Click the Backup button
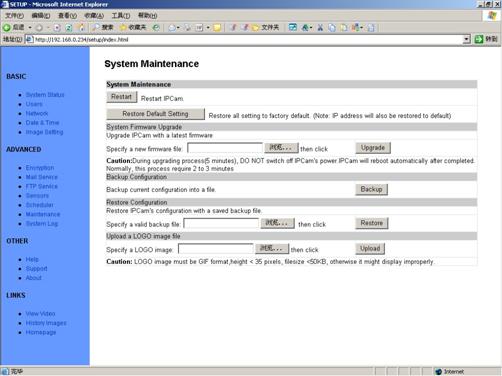Image resolution: width=502 pixels, height=376 pixels. click(371, 189)
